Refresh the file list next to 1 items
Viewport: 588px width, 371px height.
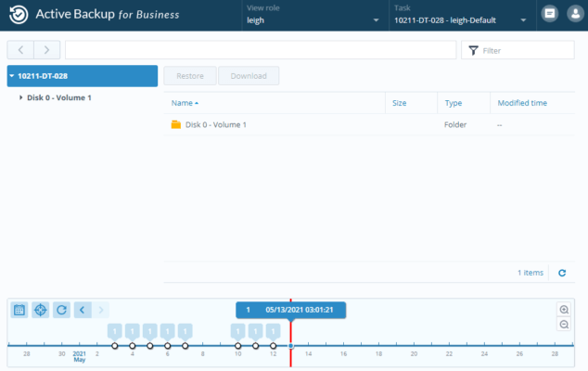562,273
